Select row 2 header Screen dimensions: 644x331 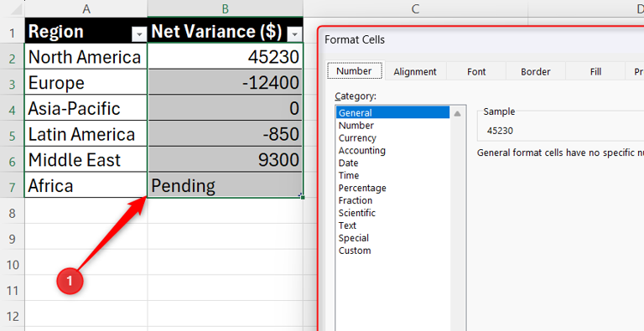pos(12,58)
